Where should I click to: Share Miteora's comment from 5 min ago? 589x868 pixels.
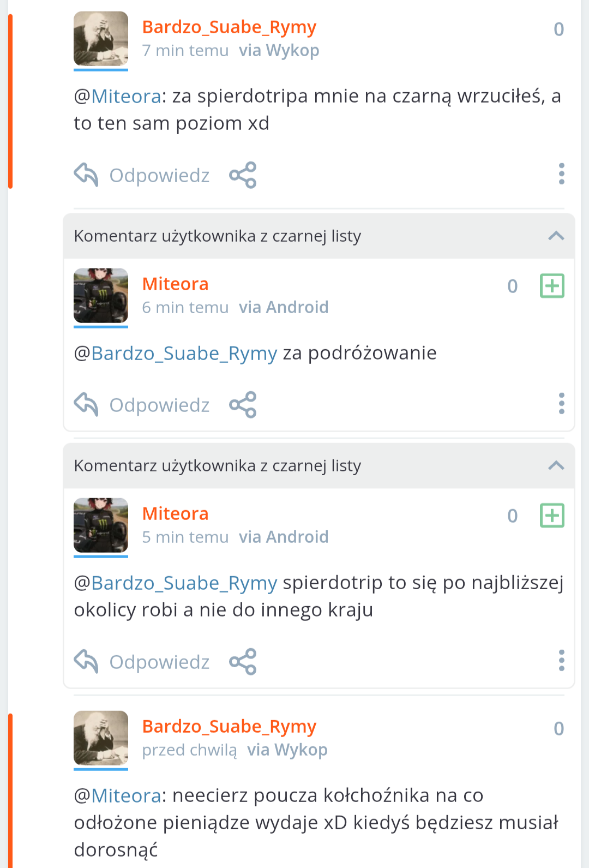pos(243,662)
